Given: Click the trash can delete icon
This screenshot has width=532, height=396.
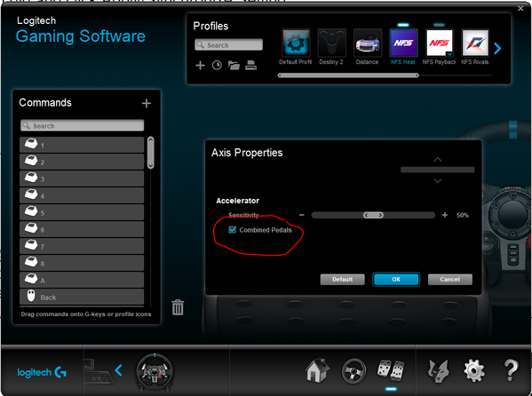Looking at the screenshot, I should click(178, 307).
